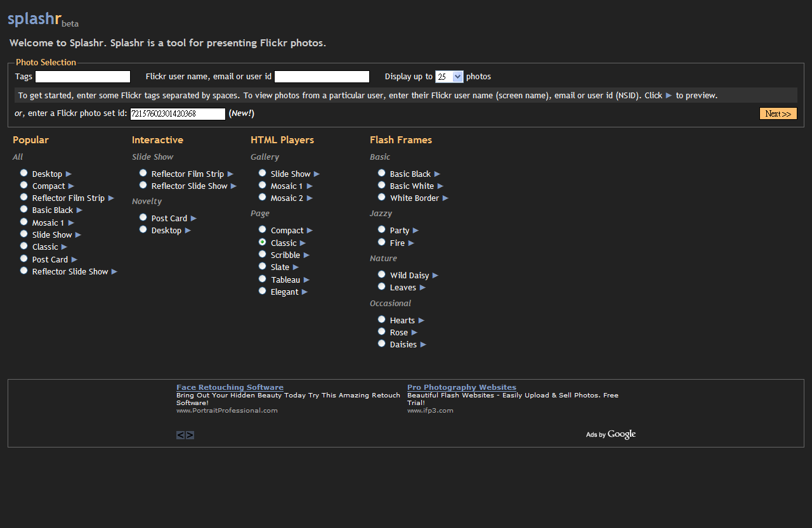Viewport: 812px width, 528px height.
Task: Click the Flickr photo set id field
Action: coord(178,114)
